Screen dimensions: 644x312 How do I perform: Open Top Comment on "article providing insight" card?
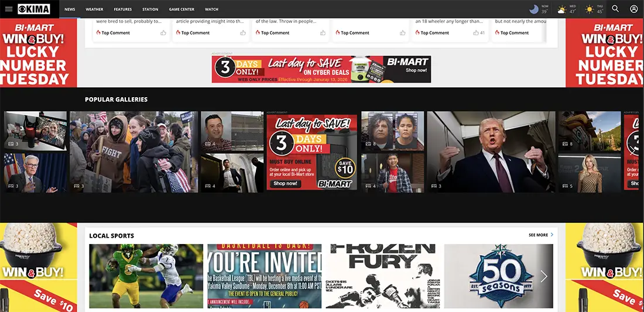pyautogui.click(x=195, y=33)
